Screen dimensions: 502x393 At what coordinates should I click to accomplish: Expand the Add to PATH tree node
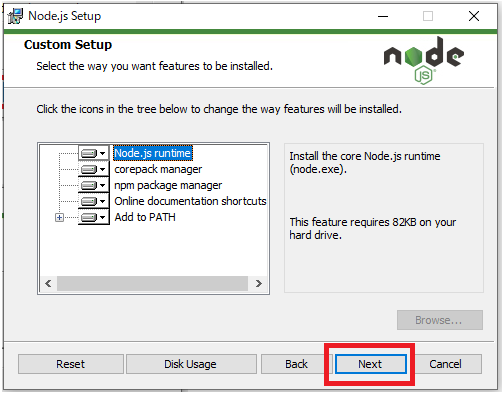click(x=59, y=218)
